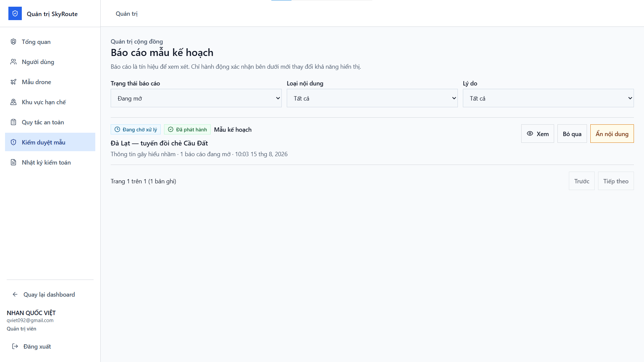
Task: Select Kiểm duyệt mẫu in sidebar
Action: [50, 142]
